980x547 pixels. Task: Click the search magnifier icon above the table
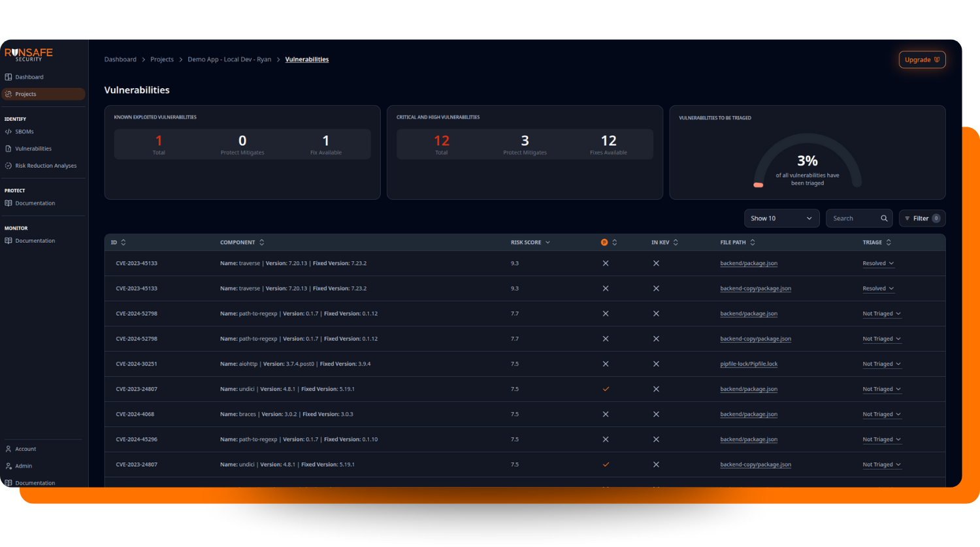(x=885, y=218)
